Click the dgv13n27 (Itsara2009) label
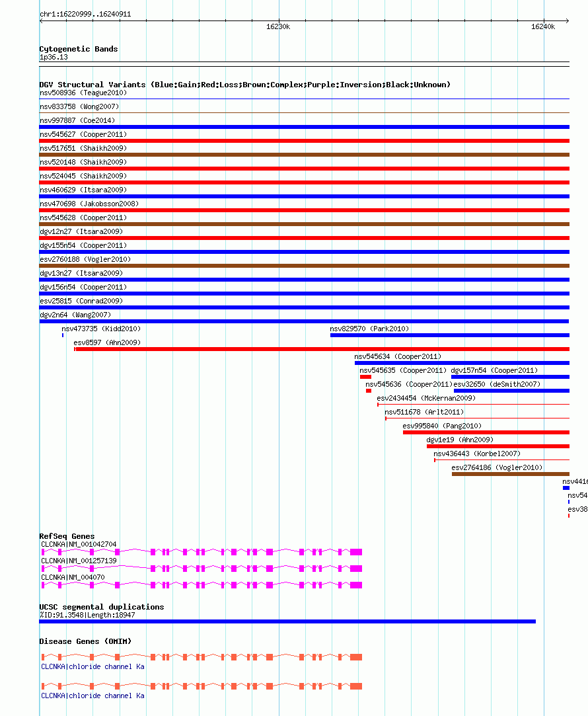This screenshot has width=588, height=716. point(81,273)
